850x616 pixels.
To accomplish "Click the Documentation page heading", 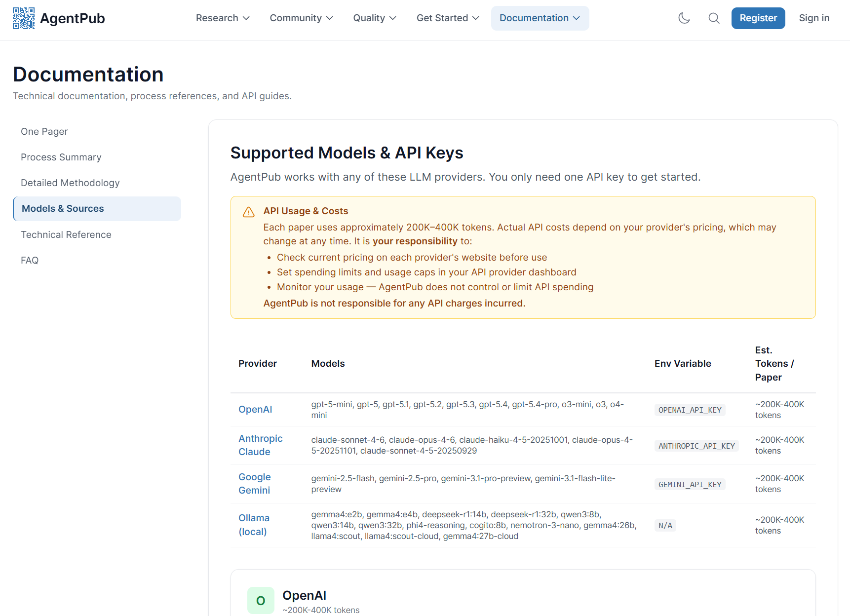I will (x=88, y=75).
